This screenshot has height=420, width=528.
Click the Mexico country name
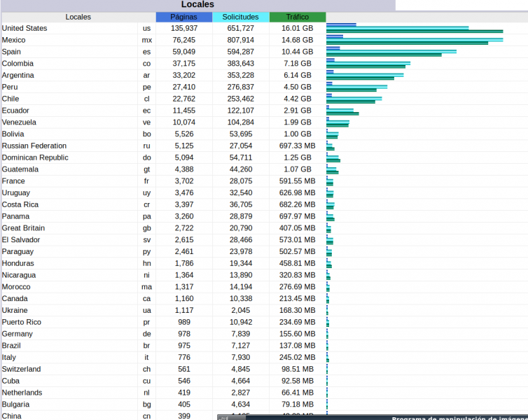click(14, 41)
